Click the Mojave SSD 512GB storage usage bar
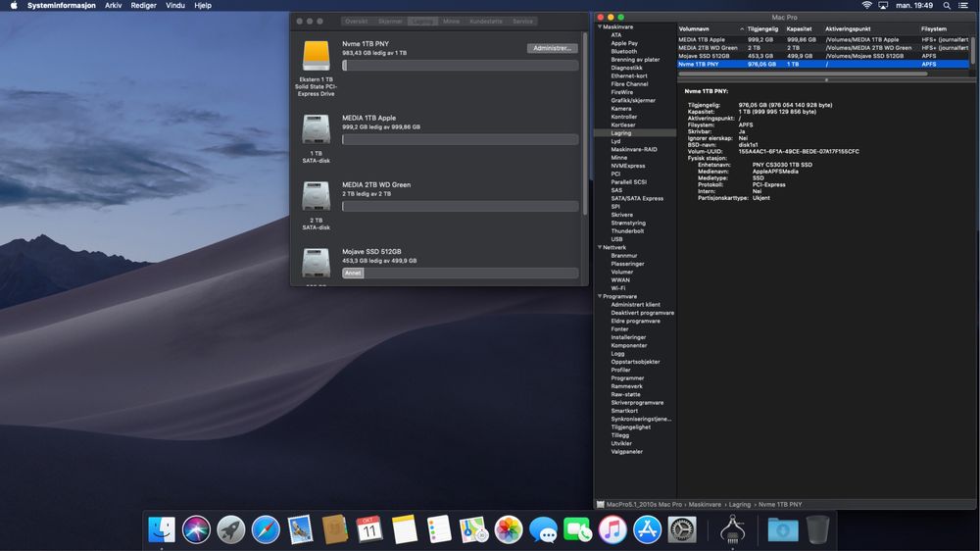This screenshot has width=980, height=551. (x=460, y=273)
